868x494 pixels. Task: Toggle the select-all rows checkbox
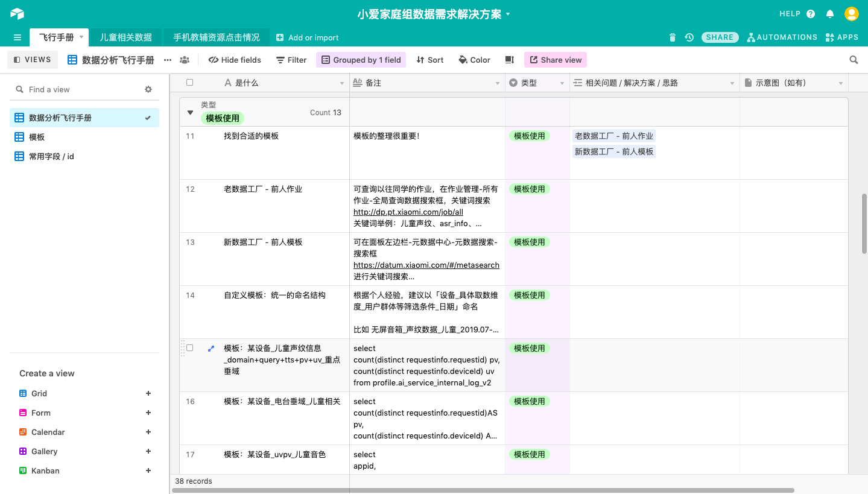coord(190,83)
